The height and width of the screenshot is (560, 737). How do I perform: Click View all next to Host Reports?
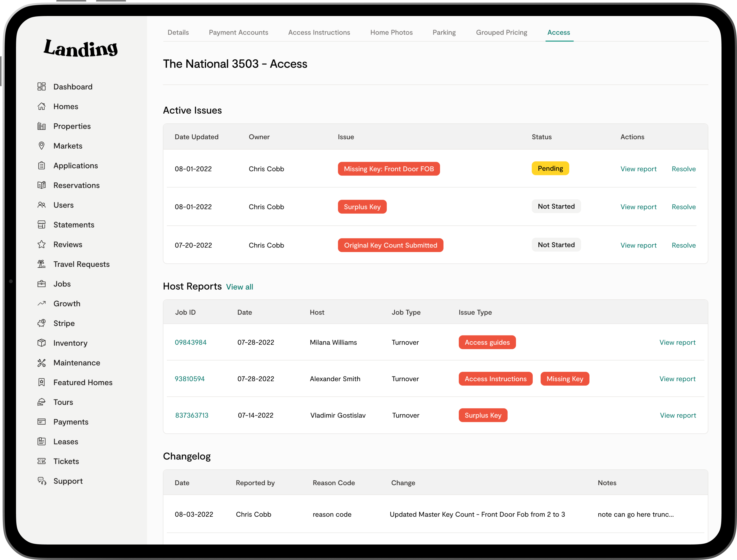239,287
